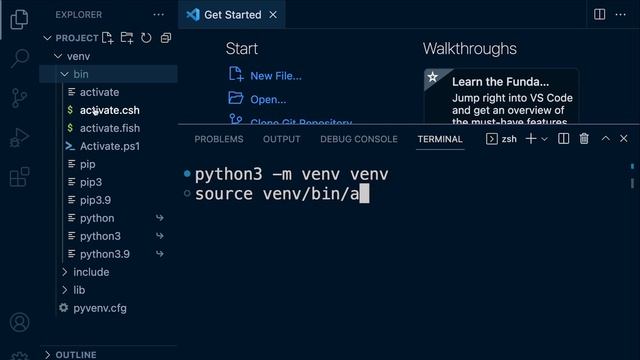Click the star badge on walkthrough card

pyautogui.click(x=433, y=76)
